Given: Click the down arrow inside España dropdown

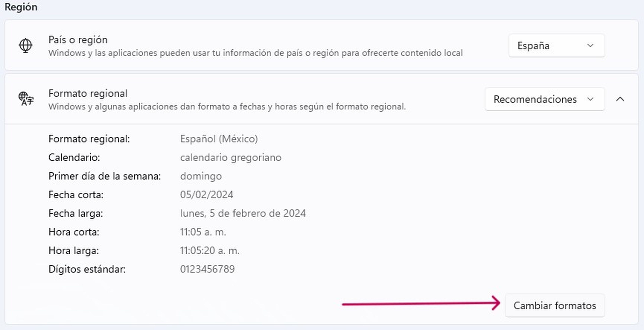Looking at the screenshot, I should tap(590, 46).
